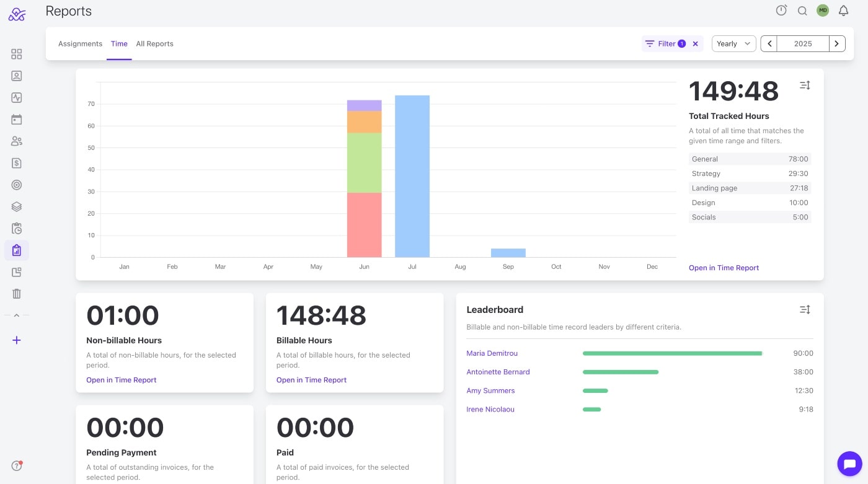Open the Yearly period dropdown
The image size is (868, 484).
coord(733,44)
